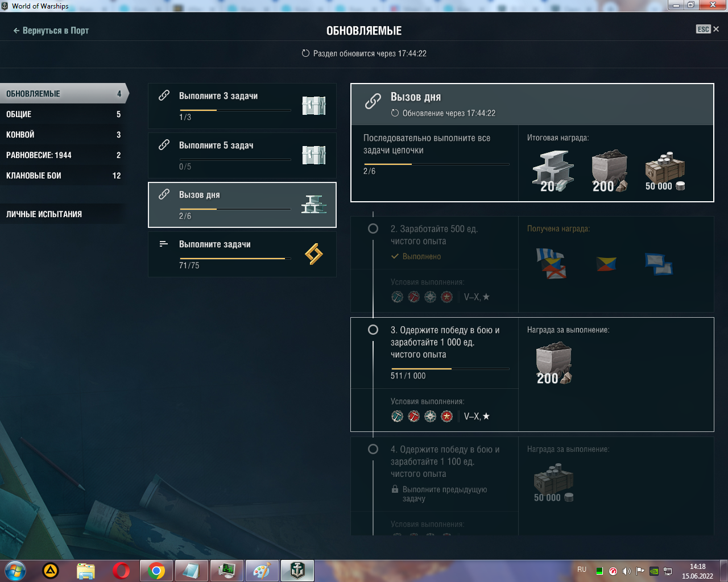728x582 pixels.
Task: Open Google Chrome from taskbar
Action: pyautogui.click(x=156, y=571)
